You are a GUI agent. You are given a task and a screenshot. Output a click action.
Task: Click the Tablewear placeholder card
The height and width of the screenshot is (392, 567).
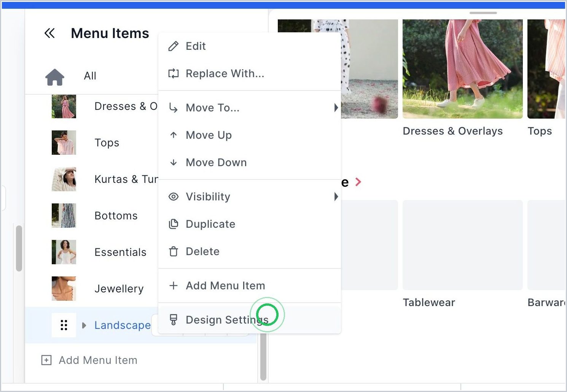pyautogui.click(x=463, y=245)
